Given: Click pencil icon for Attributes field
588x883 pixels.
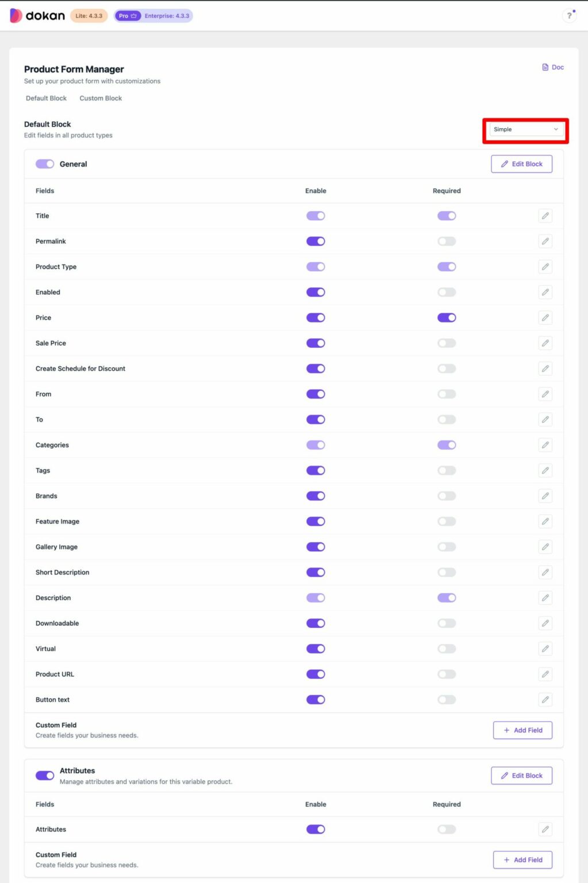Looking at the screenshot, I should (545, 829).
